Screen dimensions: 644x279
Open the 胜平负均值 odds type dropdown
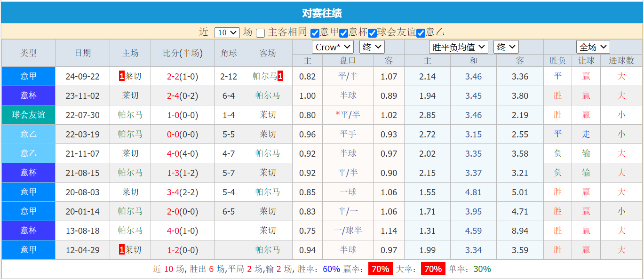tap(459, 47)
